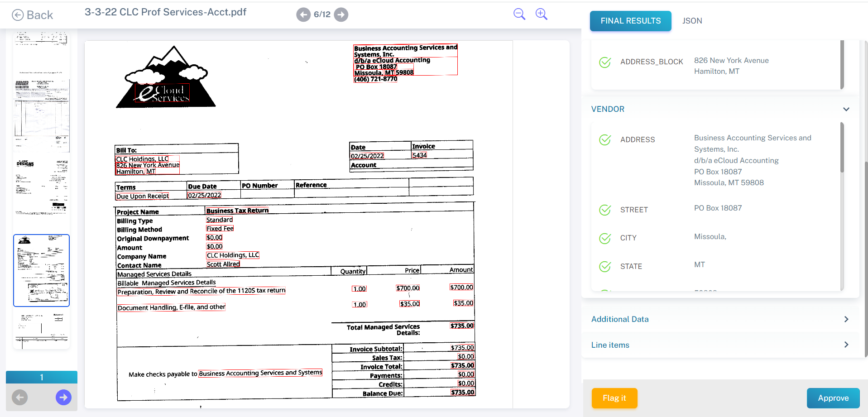Approve the document
This screenshot has height=417, width=868.
pyautogui.click(x=833, y=398)
